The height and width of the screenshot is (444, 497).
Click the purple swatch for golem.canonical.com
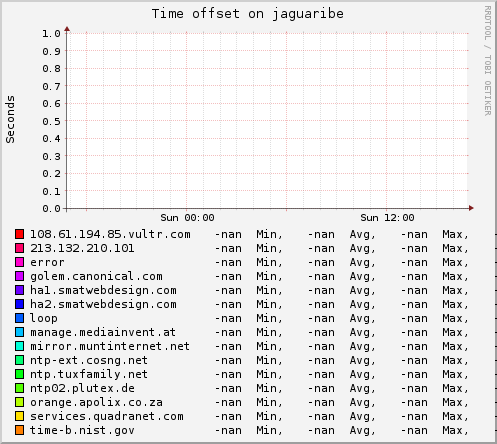click(19, 276)
